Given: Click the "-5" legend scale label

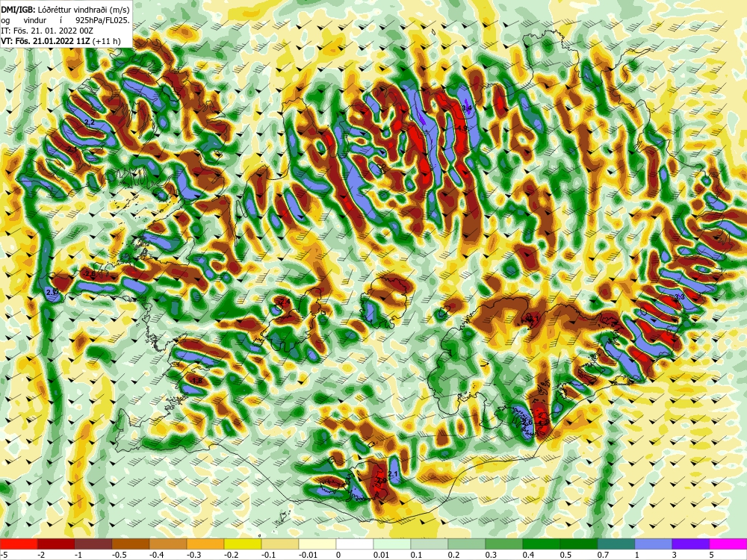Looking at the screenshot, I should (x=3, y=555).
